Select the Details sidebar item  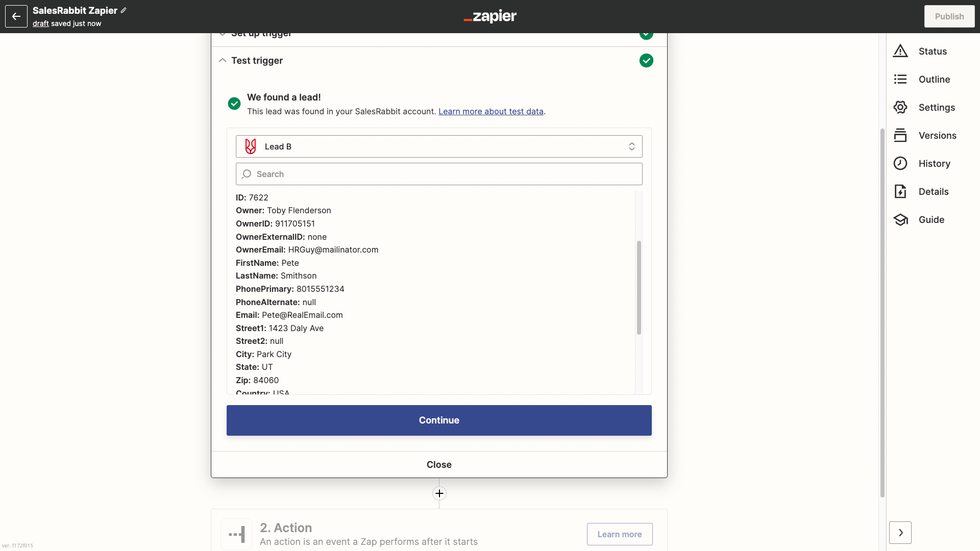[x=933, y=191]
